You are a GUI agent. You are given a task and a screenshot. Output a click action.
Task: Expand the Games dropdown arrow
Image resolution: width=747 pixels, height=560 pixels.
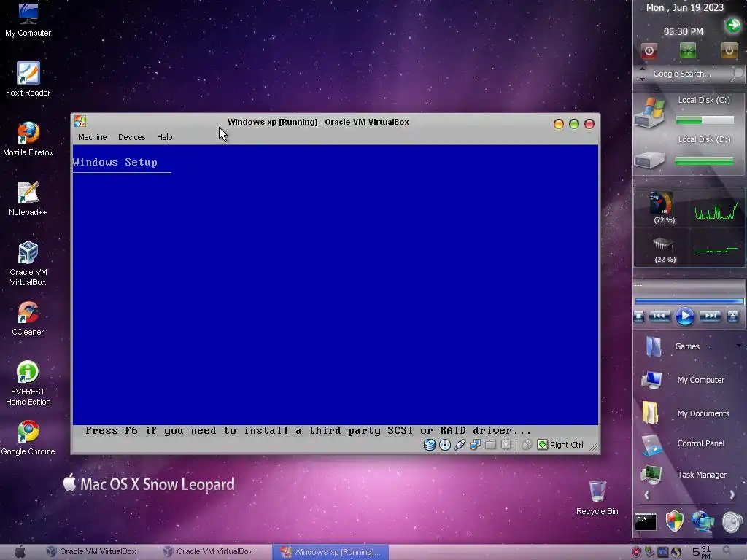pyautogui.click(x=739, y=346)
